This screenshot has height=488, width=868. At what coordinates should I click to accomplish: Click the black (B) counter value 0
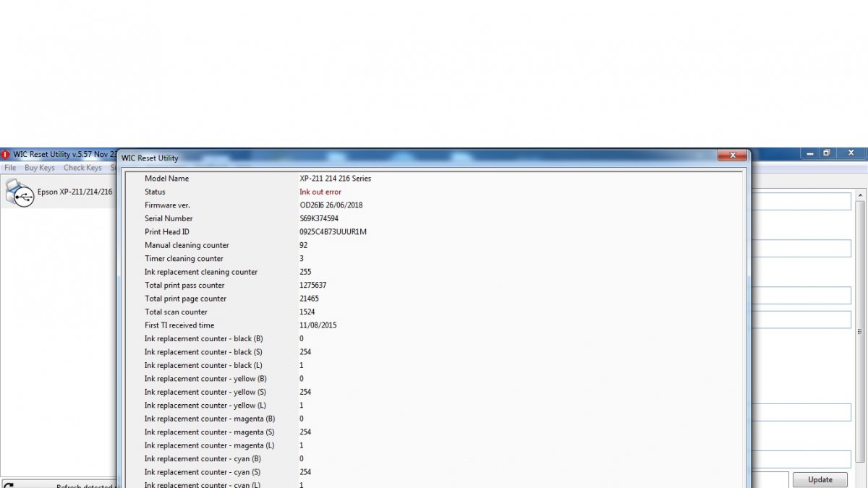point(302,339)
